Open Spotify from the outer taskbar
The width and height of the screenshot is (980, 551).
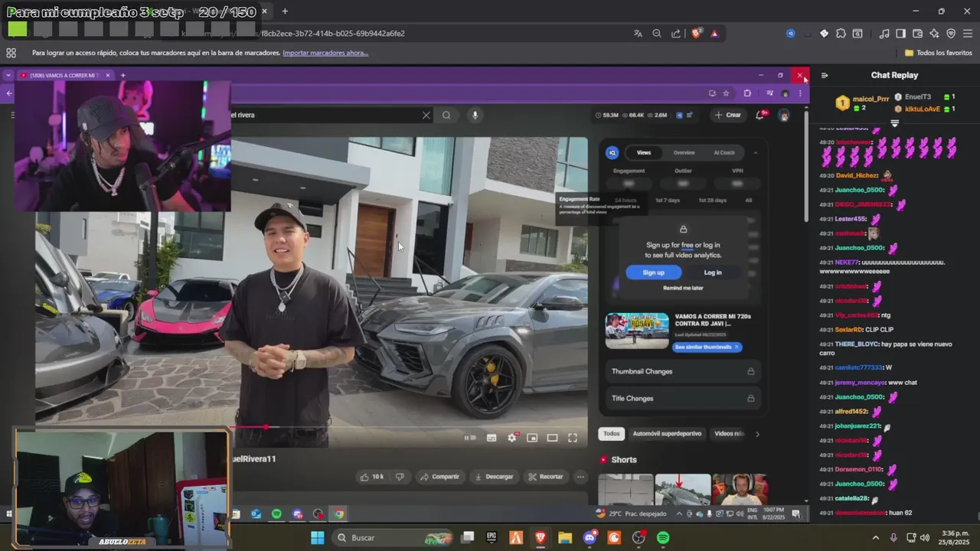[663, 538]
